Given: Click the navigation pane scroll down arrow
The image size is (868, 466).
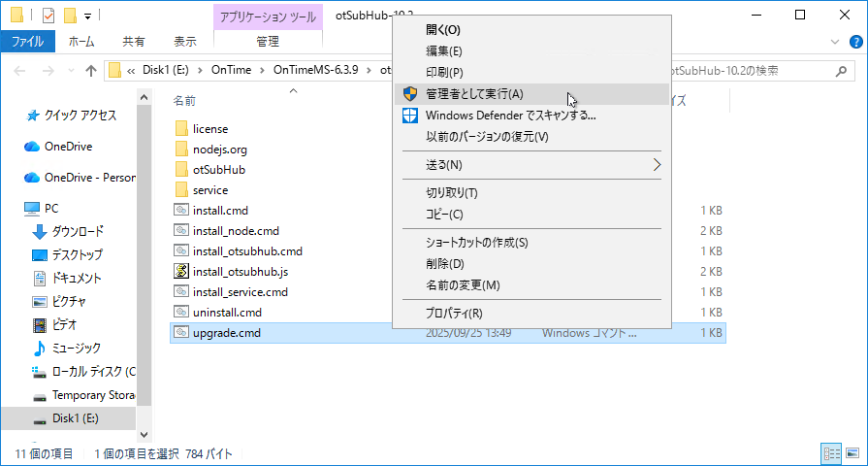Looking at the screenshot, I should point(145,435).
